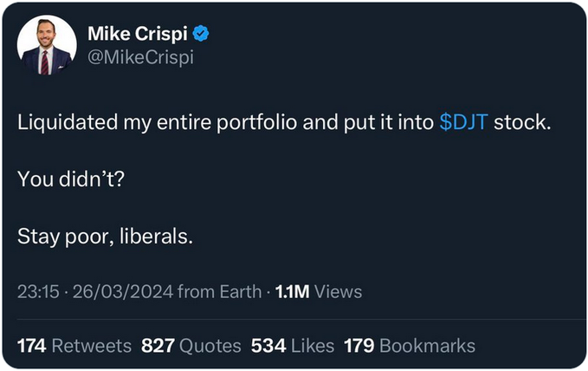
Task: Open the 827 Quotes list
Action: point(191,345)
